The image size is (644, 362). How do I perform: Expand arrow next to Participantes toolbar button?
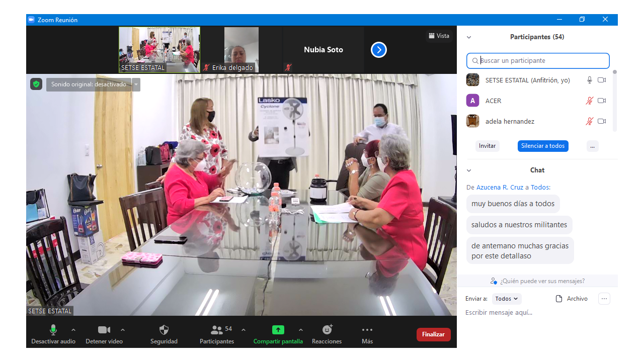click(244, 330)
